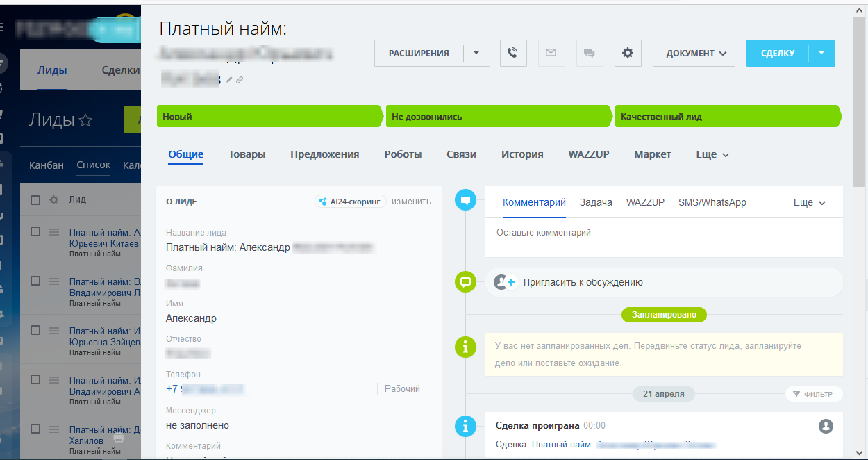Click the blue info icon beside Сделка проиграна
The image size is (868, 460).
coord(465,426)
